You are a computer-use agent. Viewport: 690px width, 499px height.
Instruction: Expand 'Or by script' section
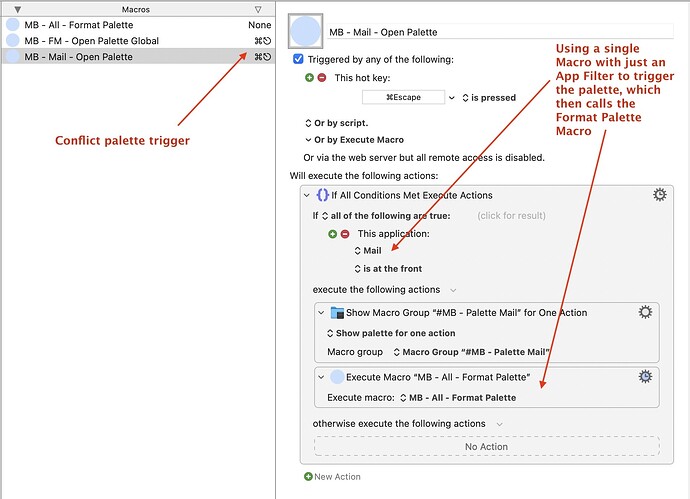pos(337,123)
